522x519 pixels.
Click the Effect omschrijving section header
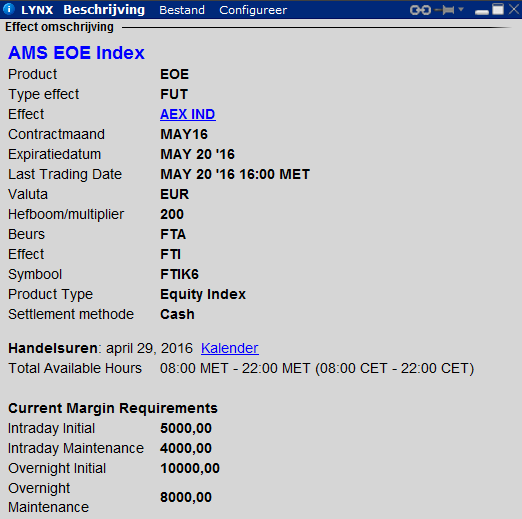coord(59,27)
